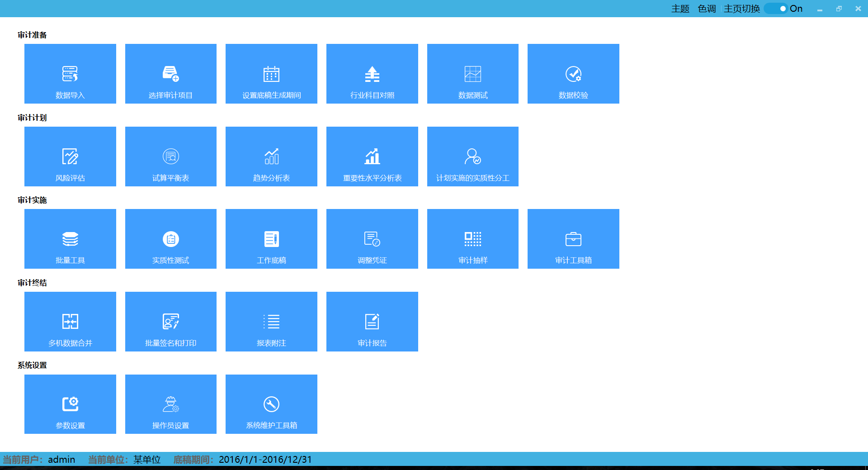Open the 系统维护工具箱 maintenance toolbox
868x470 pixels.
point(271,404)
